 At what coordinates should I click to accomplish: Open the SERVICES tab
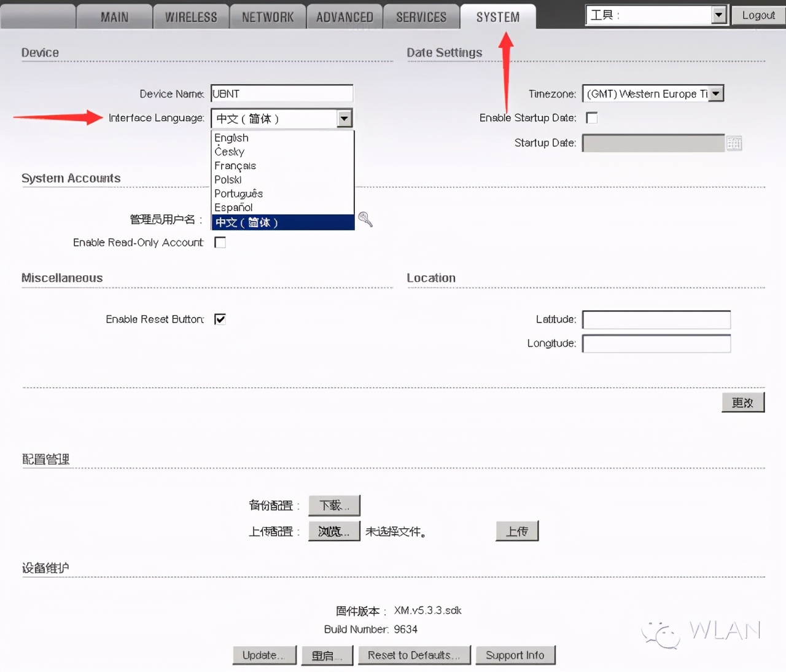coord(421,17)
